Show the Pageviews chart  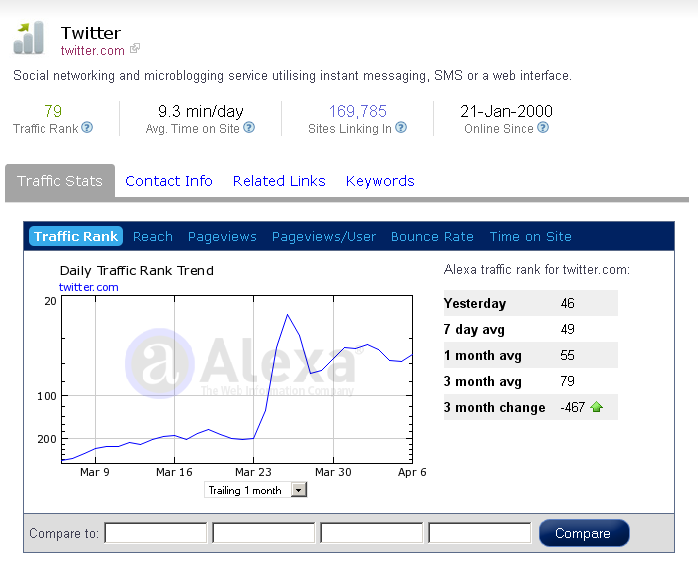[x=222, y=237]
